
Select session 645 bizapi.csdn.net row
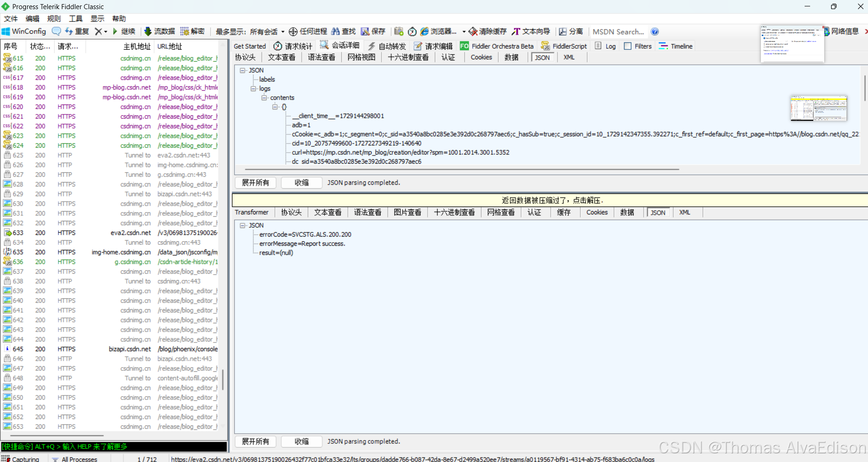click(x=110, y=349)
